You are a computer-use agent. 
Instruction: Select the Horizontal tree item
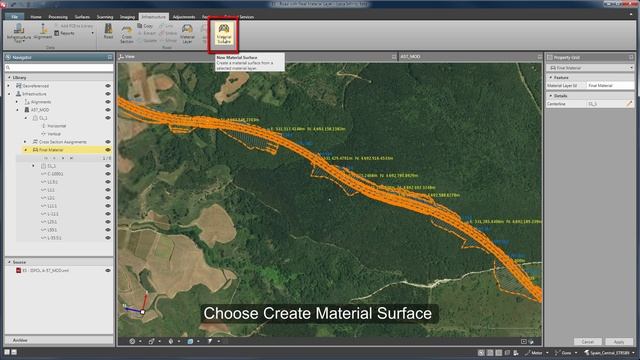coord(56,126)
